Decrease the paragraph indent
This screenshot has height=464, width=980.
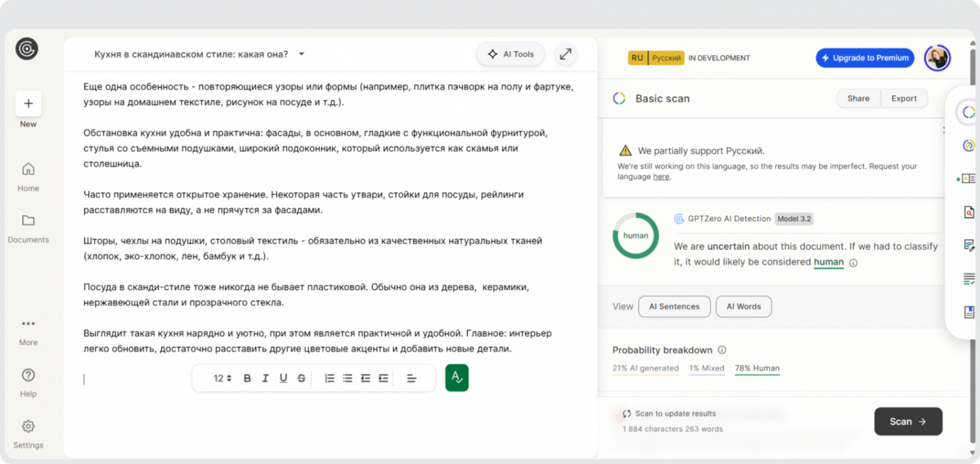click(366, 378)
